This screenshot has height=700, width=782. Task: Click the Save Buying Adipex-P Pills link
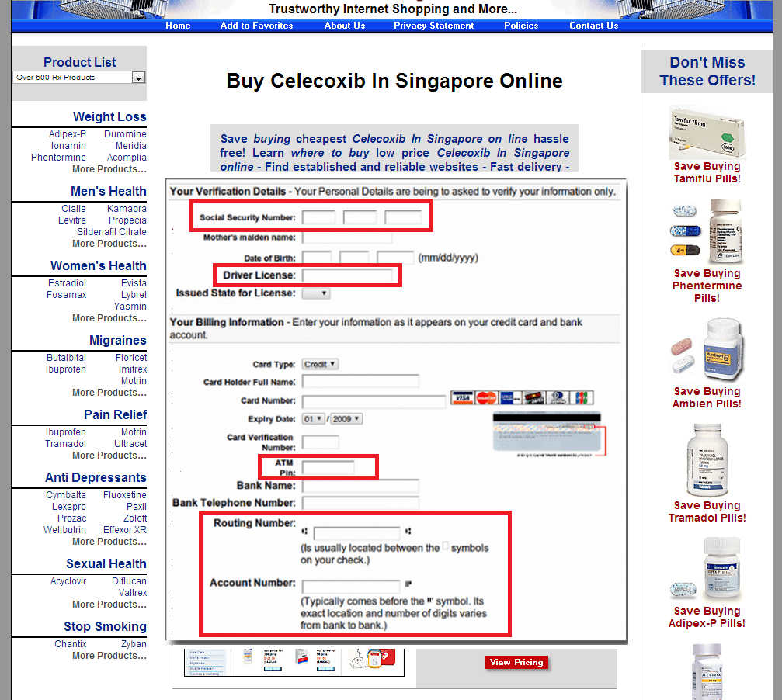[x=707, y=617]
